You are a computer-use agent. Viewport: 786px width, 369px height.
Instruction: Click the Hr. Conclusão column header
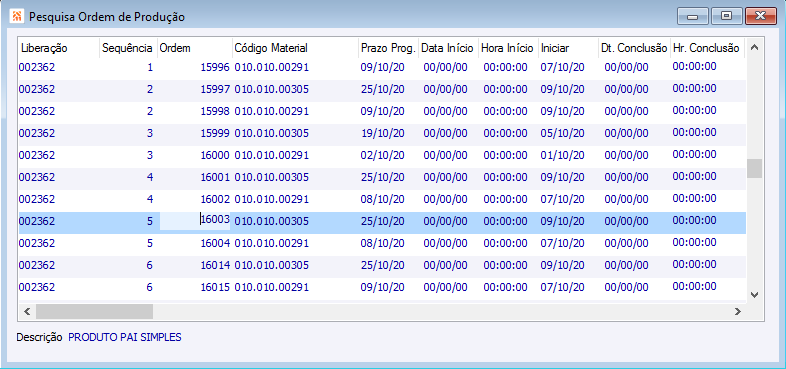coord(707,48)
